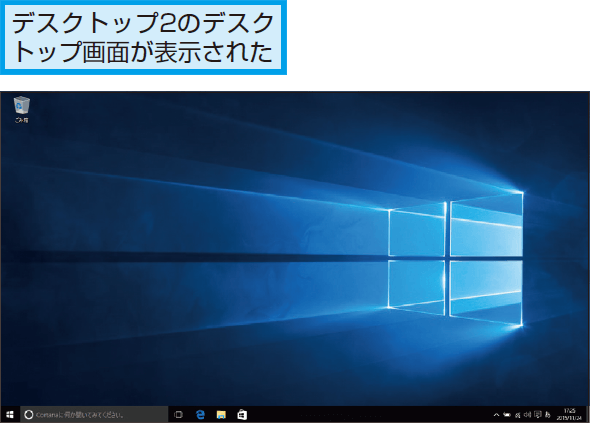Launch Microsoft Edge from the taskbar
This screenshot has width=595, height=423.
[200, 415]
